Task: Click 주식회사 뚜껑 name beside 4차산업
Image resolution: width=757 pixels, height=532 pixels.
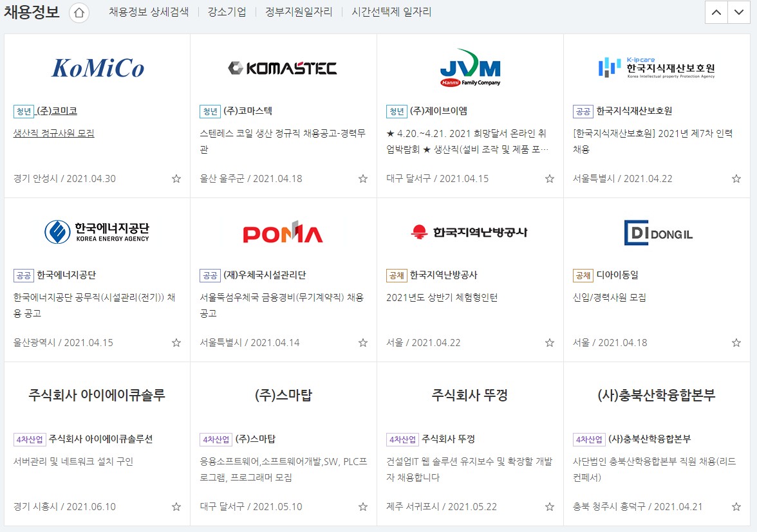Action: (448, 439)
